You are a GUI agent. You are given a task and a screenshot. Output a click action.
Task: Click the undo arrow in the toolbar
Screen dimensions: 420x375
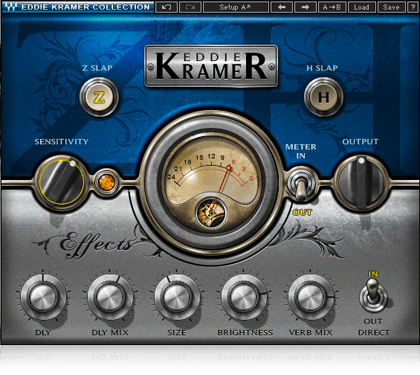point(166,7)
